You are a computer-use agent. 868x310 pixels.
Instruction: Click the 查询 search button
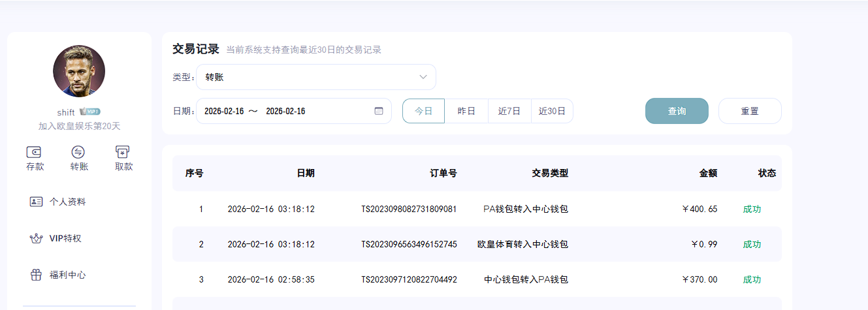pos(677,111)
